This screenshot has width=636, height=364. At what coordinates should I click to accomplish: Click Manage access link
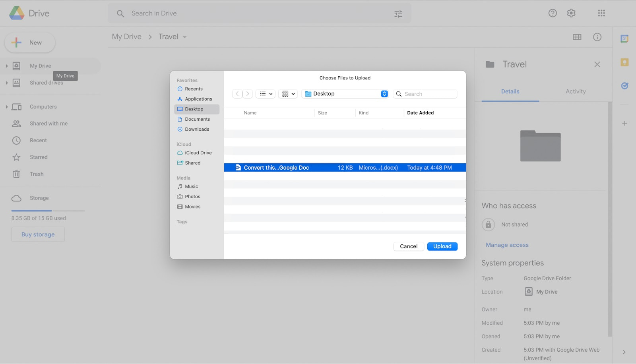[x=507, y=245]
